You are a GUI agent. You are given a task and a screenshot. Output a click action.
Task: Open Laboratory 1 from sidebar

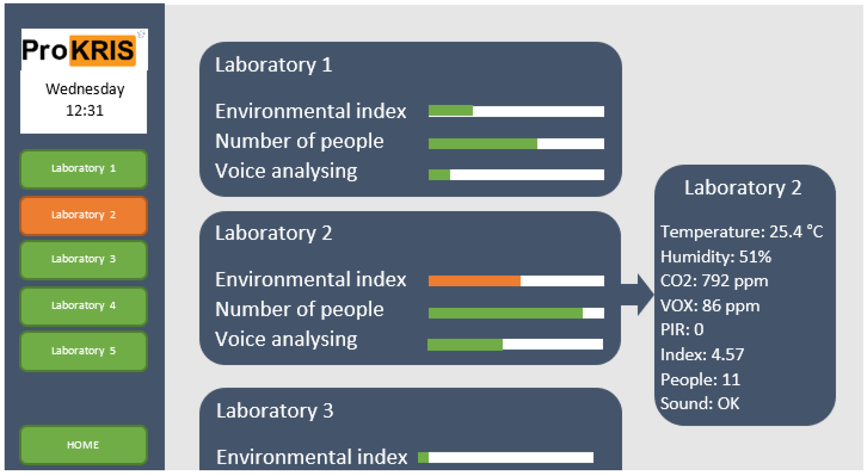pos(84,168)
